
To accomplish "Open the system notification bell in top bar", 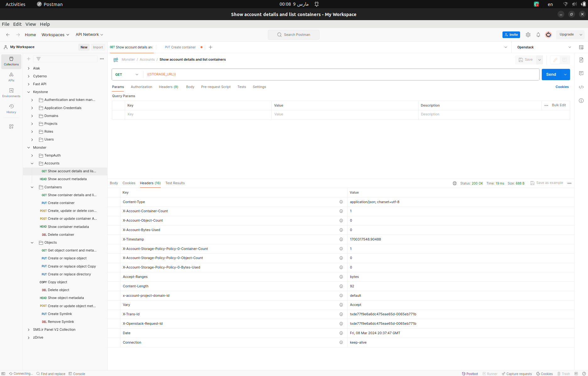I will click(317, 4).
